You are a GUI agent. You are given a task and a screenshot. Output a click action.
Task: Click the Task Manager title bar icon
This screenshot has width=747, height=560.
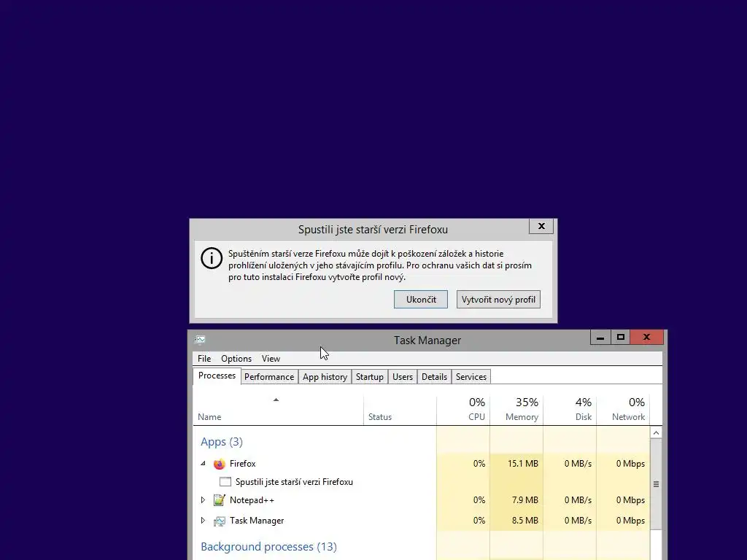coord(200,340)
